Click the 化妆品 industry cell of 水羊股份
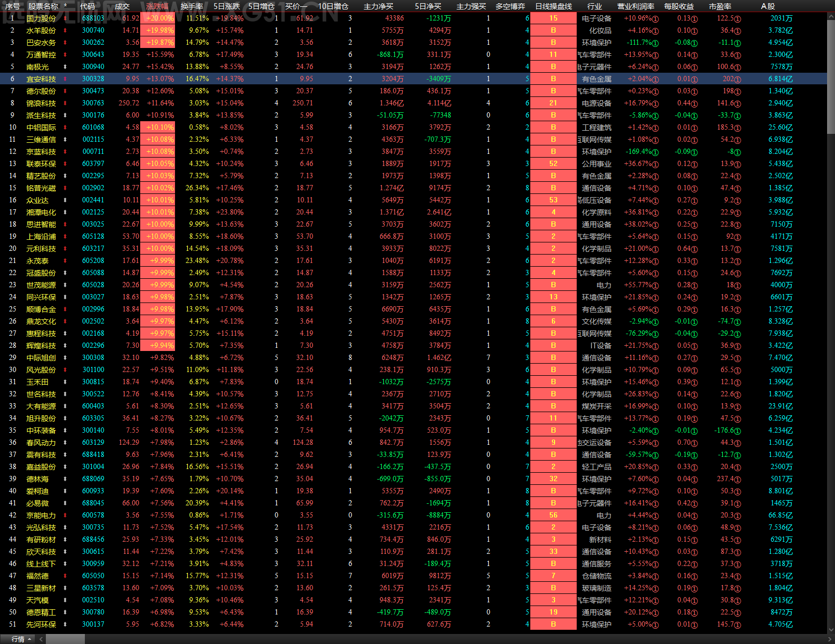The width and height of the screenshot is (835, 644). tap(600, 31)
